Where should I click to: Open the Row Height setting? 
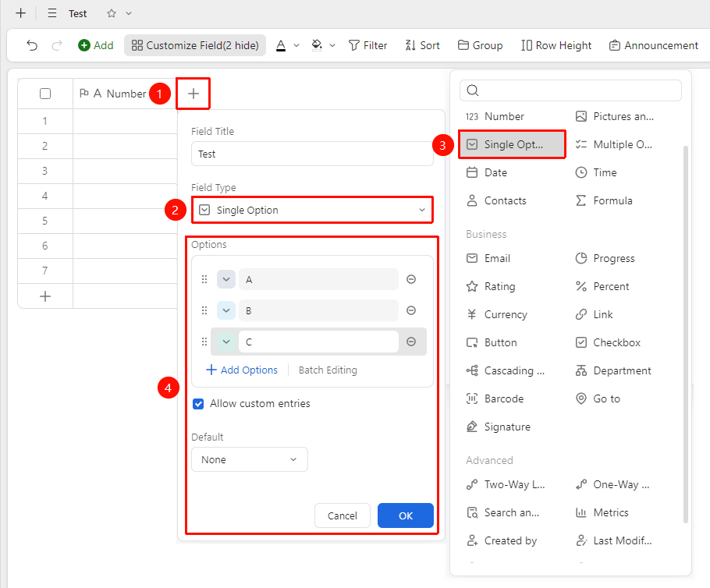(x=556, y=45)
